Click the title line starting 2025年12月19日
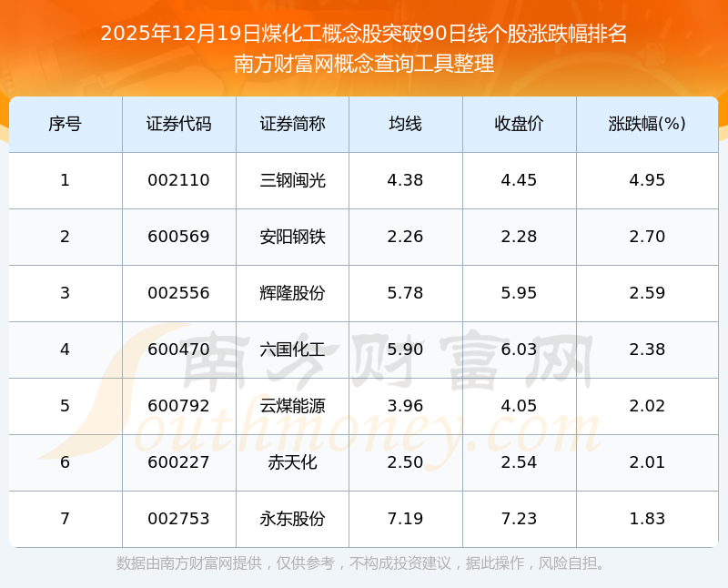 364,34
